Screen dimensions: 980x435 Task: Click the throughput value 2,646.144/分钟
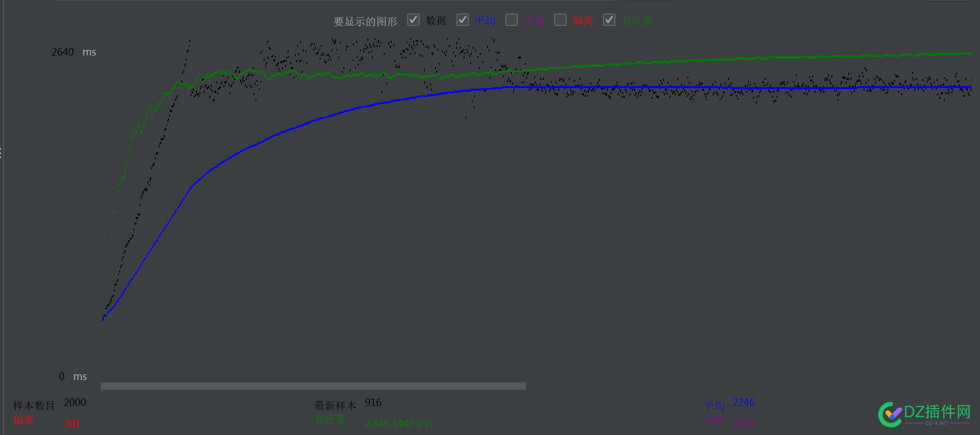(399, 423)
